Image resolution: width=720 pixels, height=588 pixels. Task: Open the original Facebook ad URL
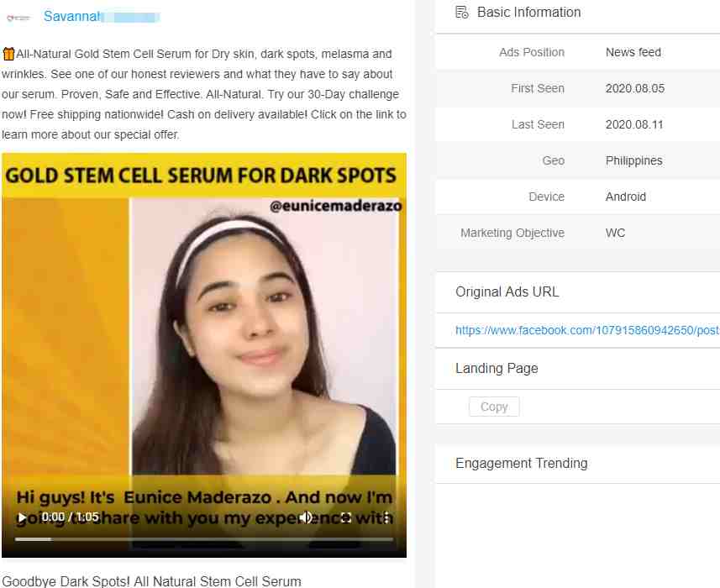(587, 330)
